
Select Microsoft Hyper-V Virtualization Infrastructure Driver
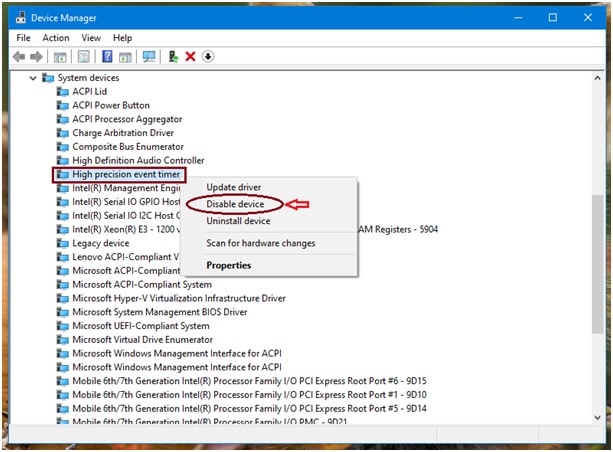179,298
